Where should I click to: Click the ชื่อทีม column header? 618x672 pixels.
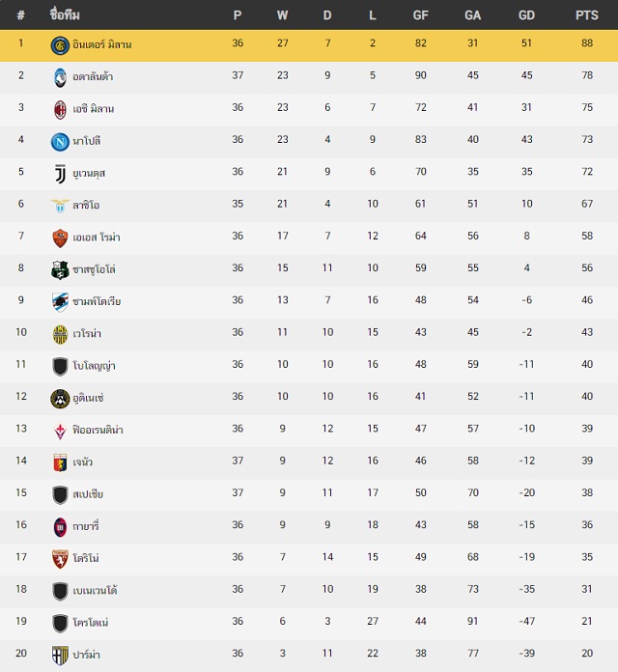(x=65, y=14)
